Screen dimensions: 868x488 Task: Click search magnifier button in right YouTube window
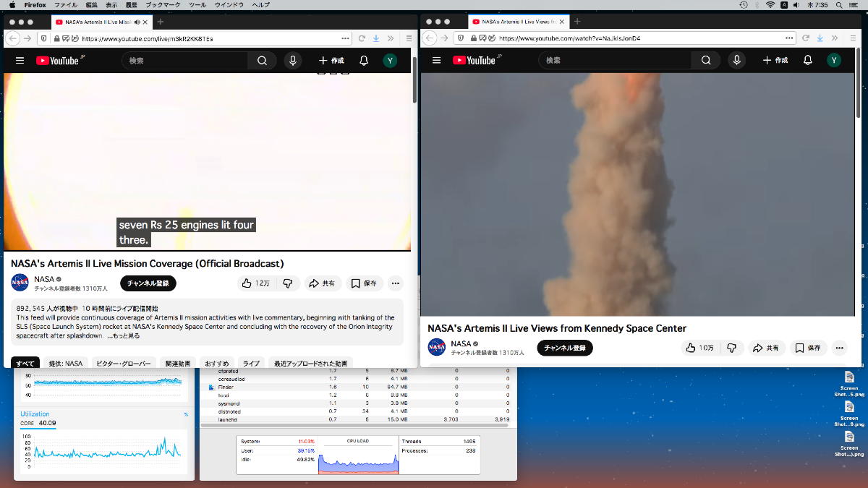pos(706,61)
